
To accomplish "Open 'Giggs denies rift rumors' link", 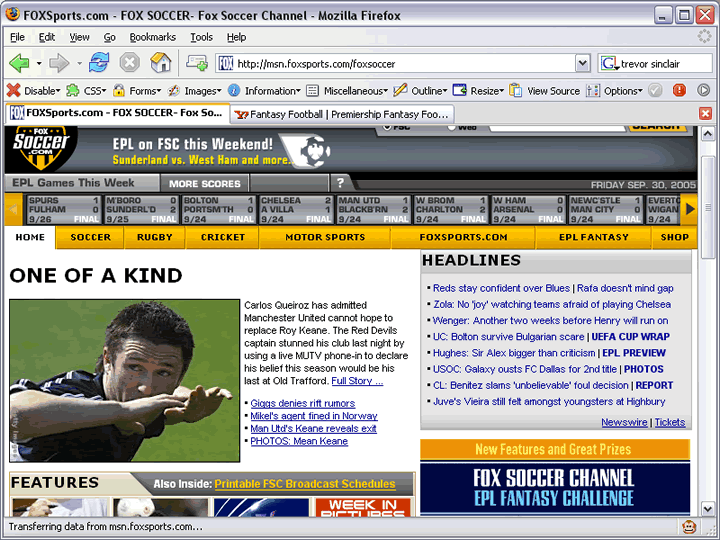I will (x=303, y=403).
